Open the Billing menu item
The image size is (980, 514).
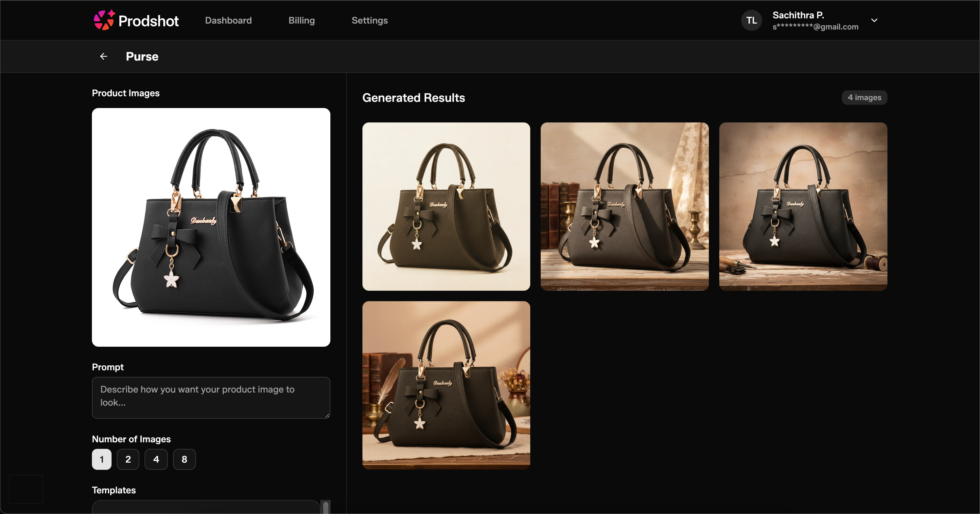(301, 21)
